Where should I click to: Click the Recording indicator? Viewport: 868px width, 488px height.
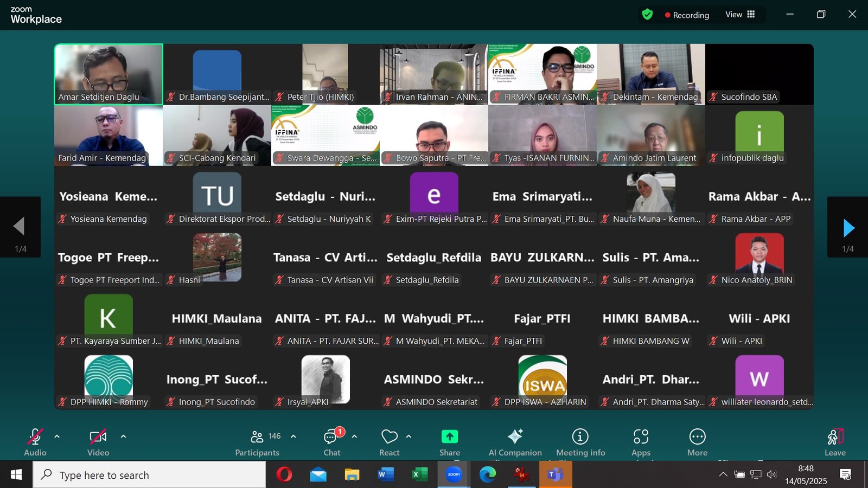coord(687,15)
